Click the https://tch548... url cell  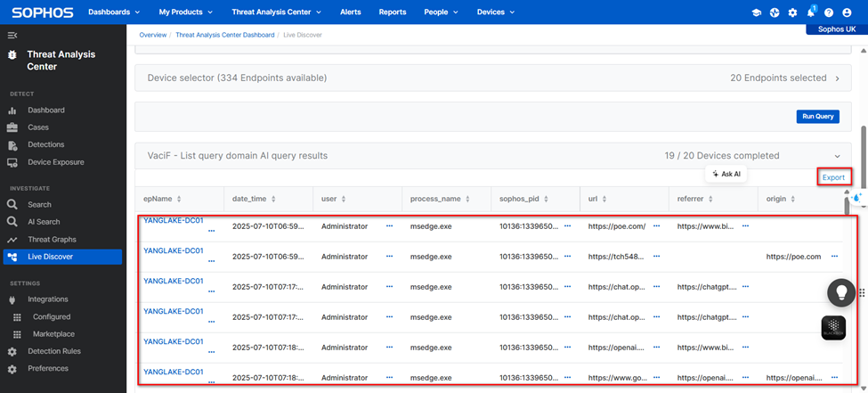pos(617,257)
